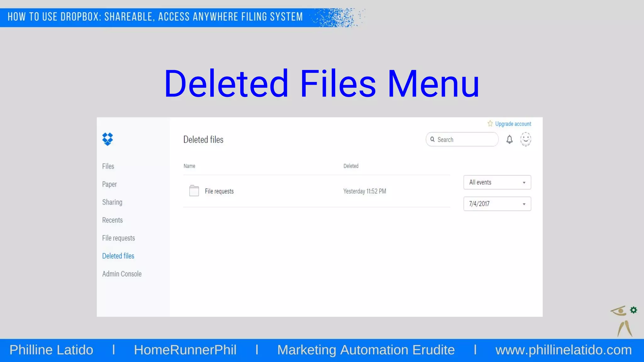Click inside the Search field
The height and width of the screenshot is (362, 644).
(x=462, y=139)
